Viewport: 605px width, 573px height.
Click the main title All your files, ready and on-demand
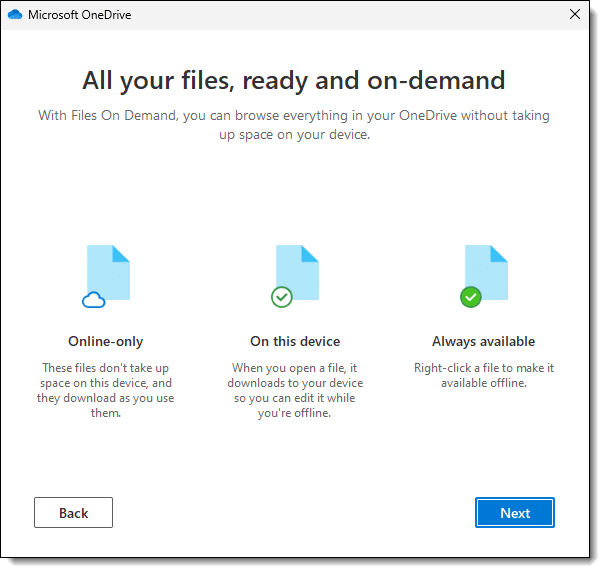(x=294, y=81)
